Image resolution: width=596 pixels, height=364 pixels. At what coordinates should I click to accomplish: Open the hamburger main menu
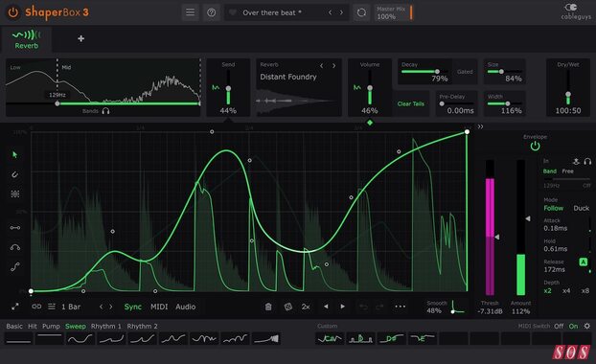pyautogui.click(x=190, y=12)
